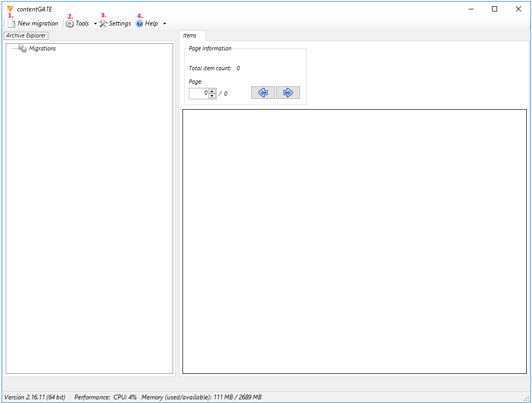
Task: Maximize the contentGATE window
Action: (x=495, y=9)
